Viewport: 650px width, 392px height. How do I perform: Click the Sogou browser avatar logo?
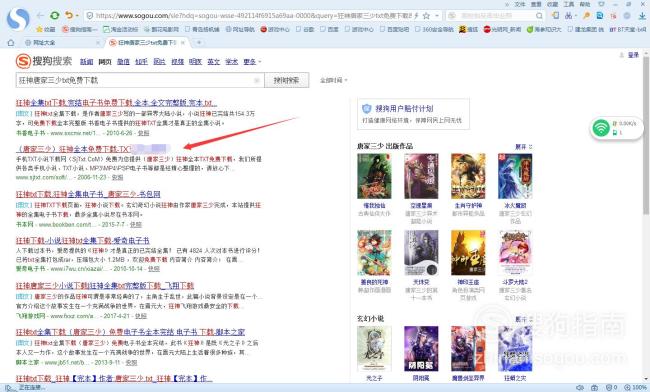point(17,19)
